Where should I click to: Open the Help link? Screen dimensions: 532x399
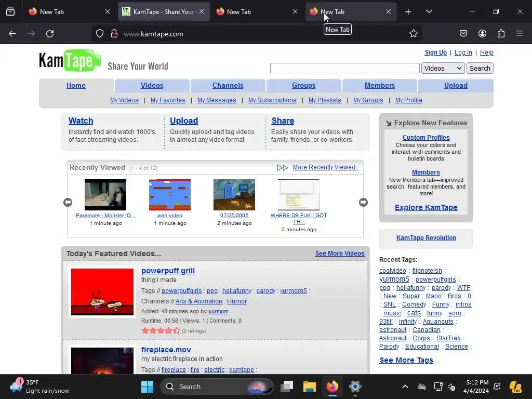486,52
